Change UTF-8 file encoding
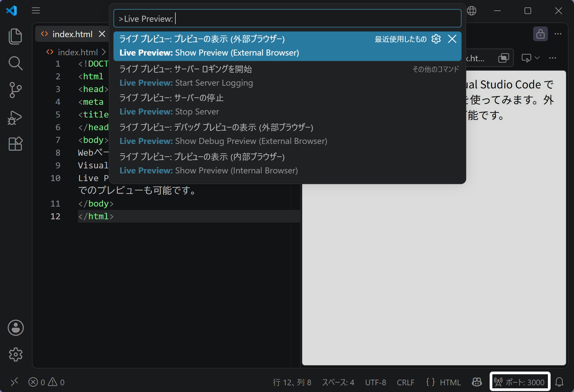Image resolution: width=574 pixels, height=392 pixels. pos(376,382)
